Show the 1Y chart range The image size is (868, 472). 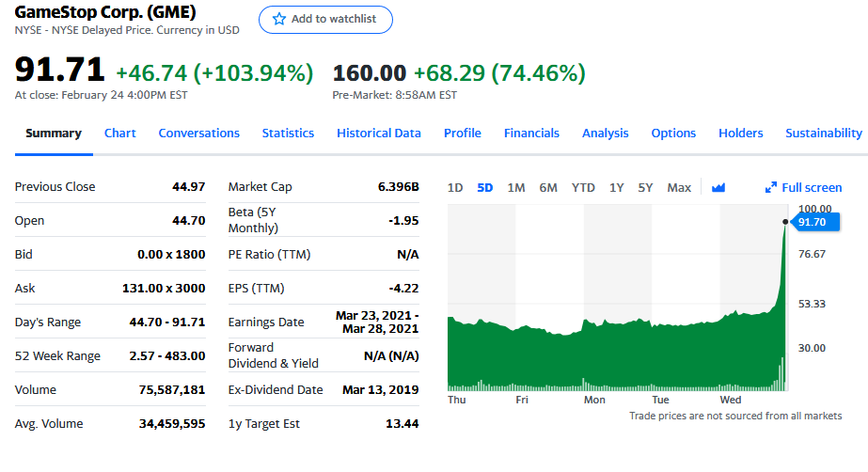617,187
